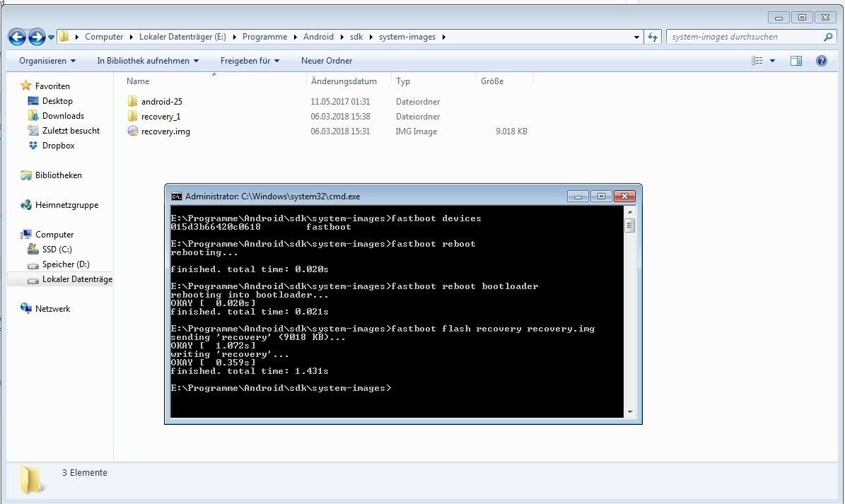Click the cmd window scrollbar thumb
This screenshot has height=504, width=845.
[x=629, y=225]
